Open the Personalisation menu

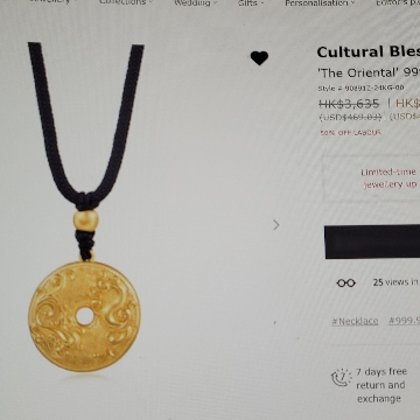tap(320, 3)
